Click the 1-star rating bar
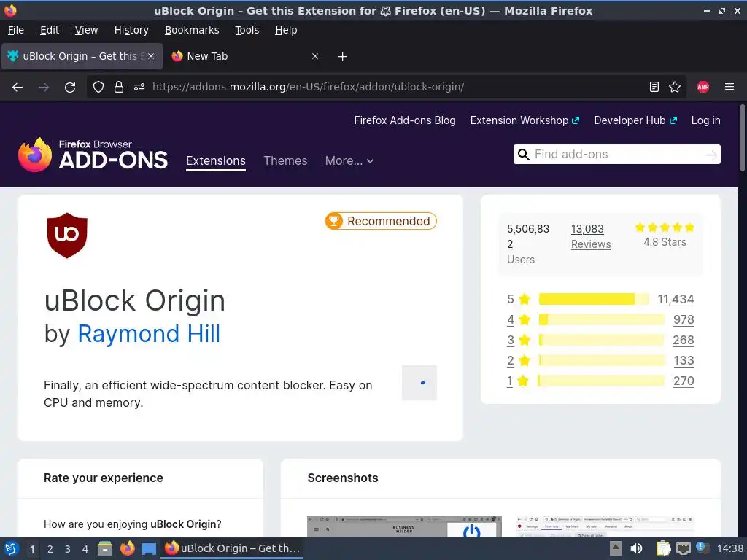The image size is (747, 560). pyautogui.click(x=601, y=381)
